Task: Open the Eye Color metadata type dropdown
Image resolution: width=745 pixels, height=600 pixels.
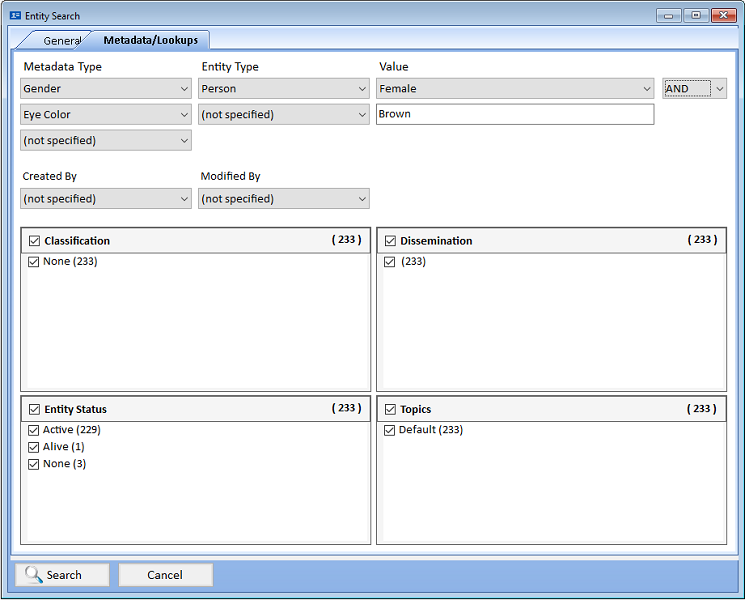Action: [106, 114]
